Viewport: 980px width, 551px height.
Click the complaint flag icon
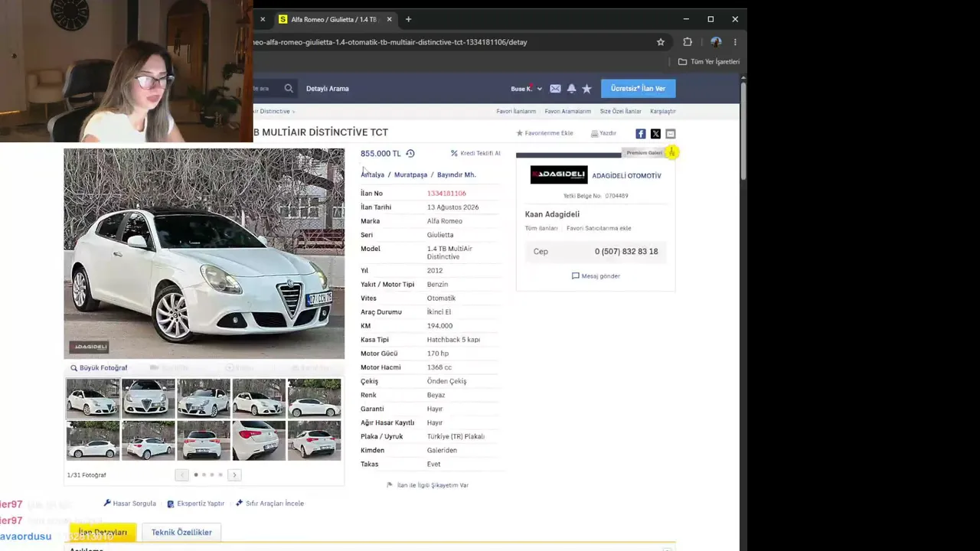pyautogui.click(x=390, y=485)
